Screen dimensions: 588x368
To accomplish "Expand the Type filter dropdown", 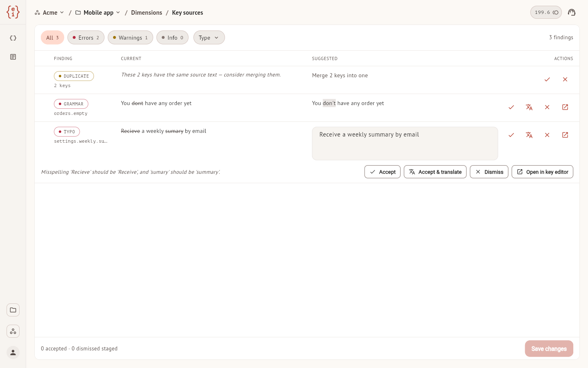I will click(x=209, y=38).
